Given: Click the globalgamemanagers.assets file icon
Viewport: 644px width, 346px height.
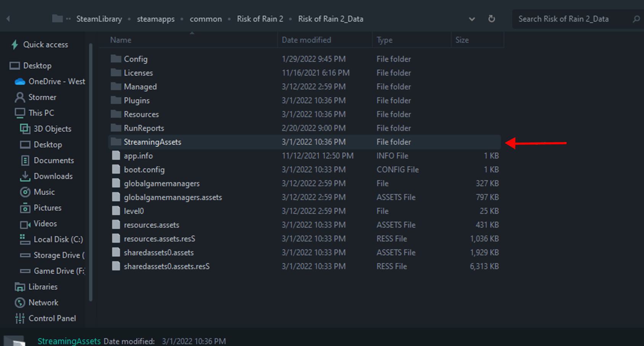Looking at the screenshot, I should click(116, 197).
